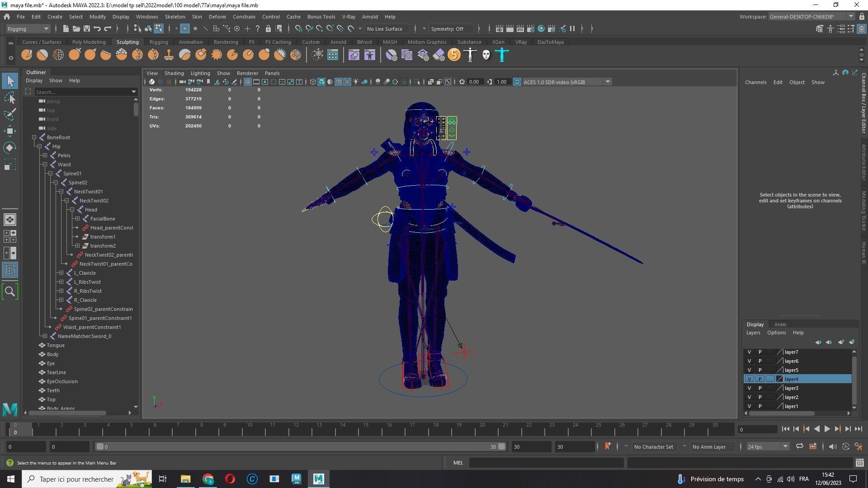Click the layer4 color swatch box

coord(779,379)
